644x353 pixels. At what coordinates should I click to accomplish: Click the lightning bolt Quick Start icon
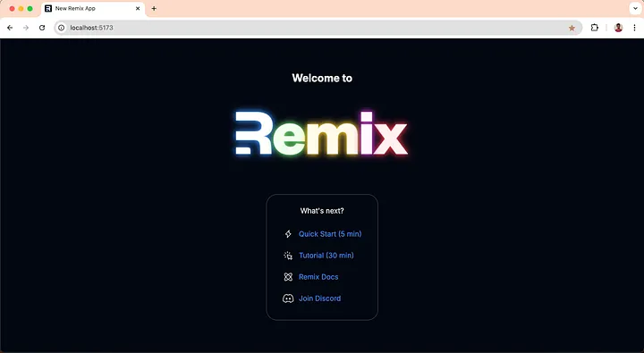coord(288,234)
